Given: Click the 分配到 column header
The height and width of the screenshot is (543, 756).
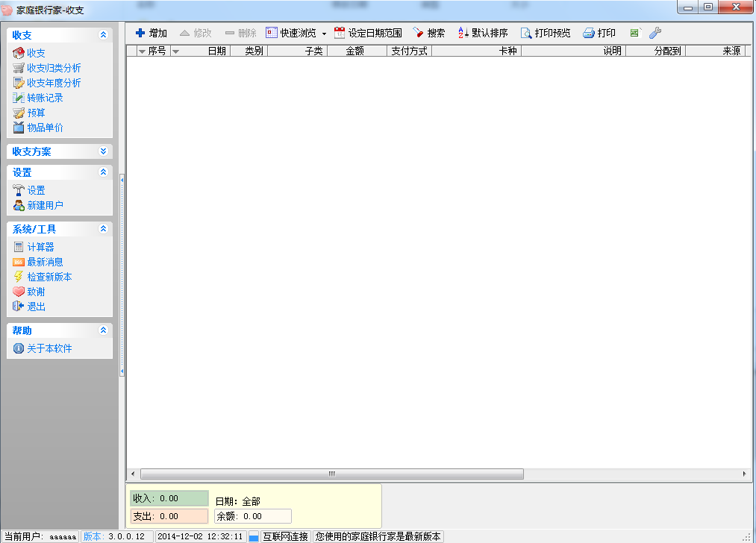Looking at the screenshot, I should click(x=656, y=51).
